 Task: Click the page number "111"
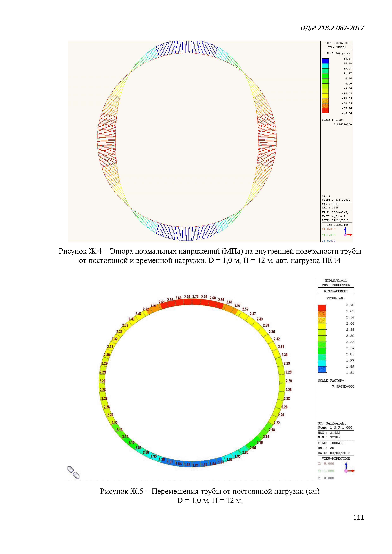click(358, 518)
